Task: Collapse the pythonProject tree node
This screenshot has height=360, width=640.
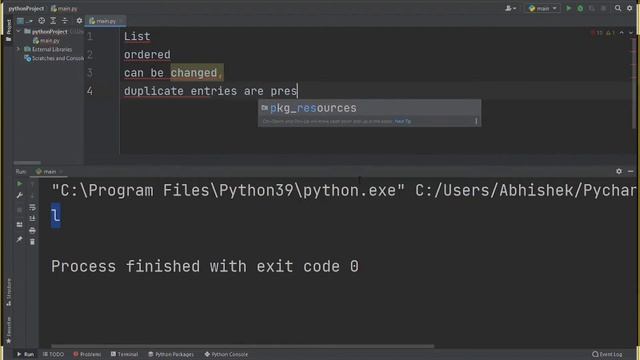Action: pos(18,31)
